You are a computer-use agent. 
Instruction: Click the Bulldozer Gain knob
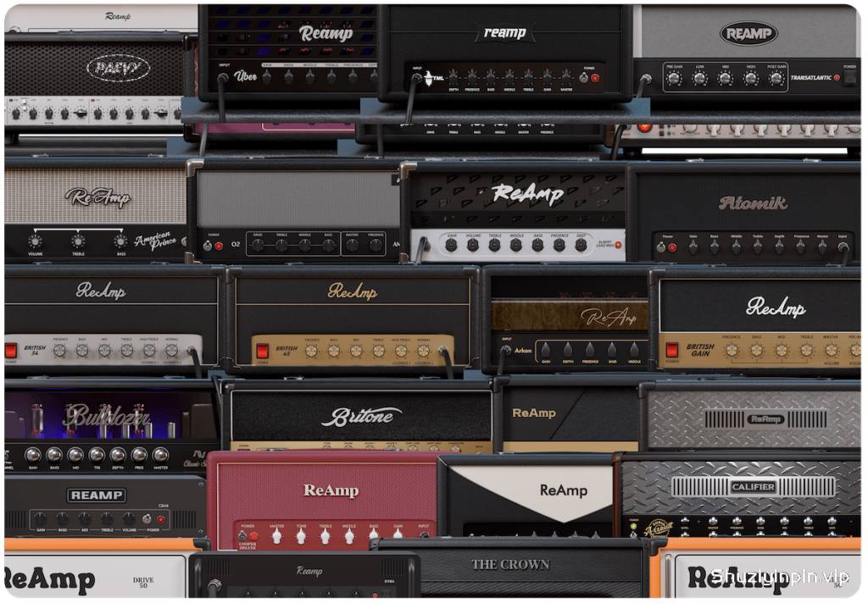pos(33,455)
